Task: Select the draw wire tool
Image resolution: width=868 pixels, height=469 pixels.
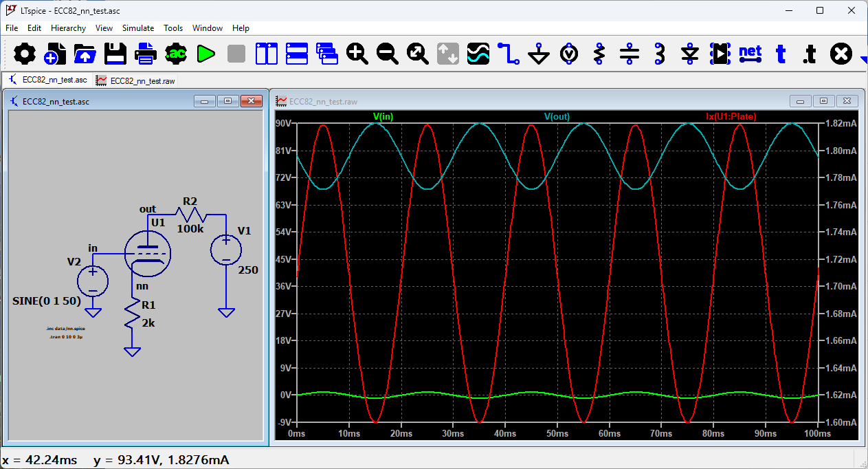Action: click(x=509, y=53)
